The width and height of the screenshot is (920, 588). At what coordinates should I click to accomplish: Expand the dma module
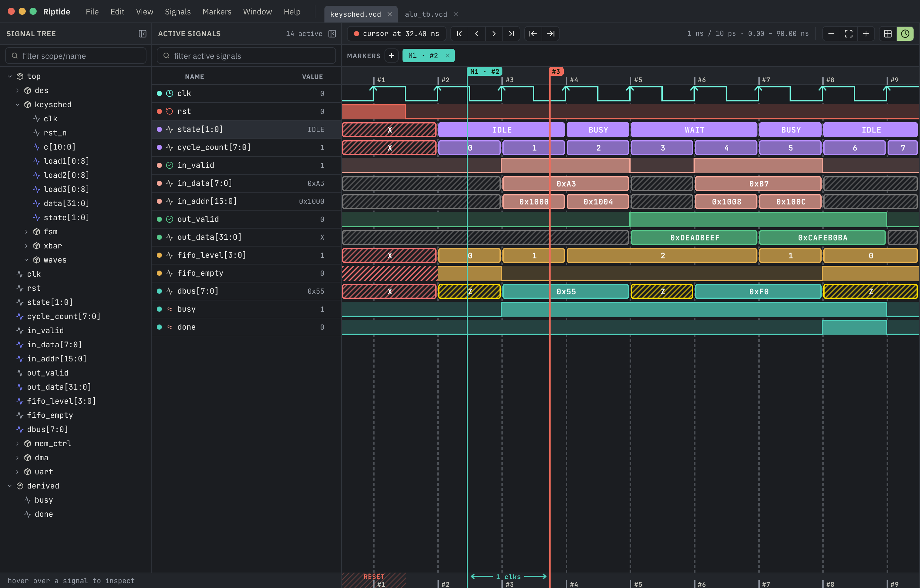[x=18, y=457]
